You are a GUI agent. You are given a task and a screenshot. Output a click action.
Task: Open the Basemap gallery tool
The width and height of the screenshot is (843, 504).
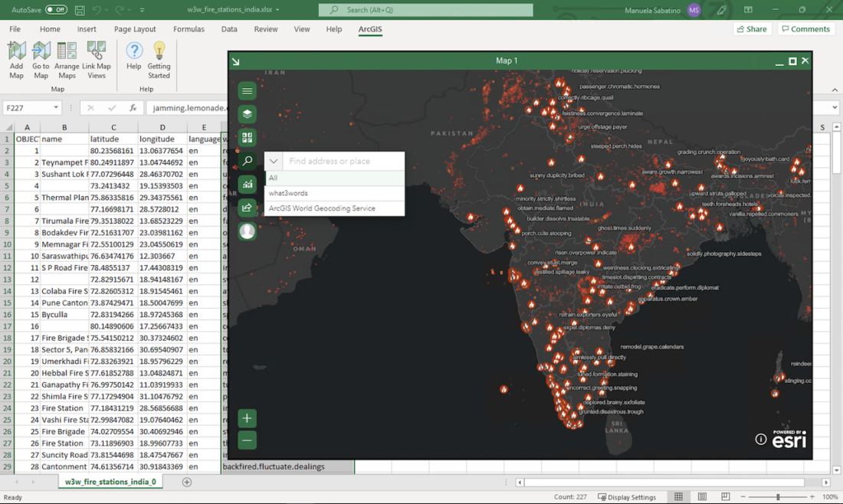tap(248, 138)
